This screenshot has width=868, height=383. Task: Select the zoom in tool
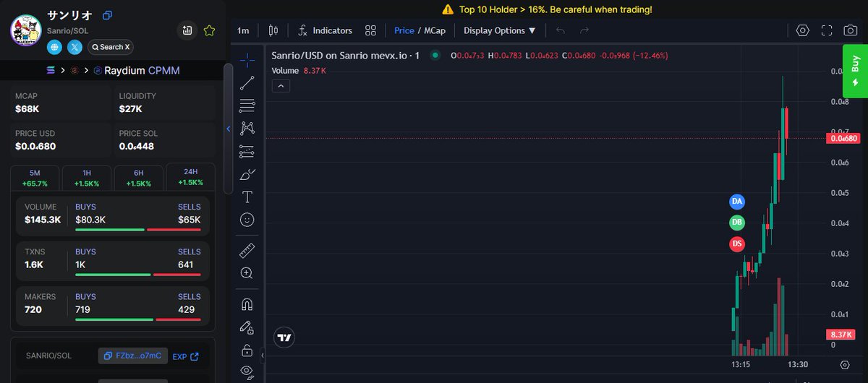(247, 273)
